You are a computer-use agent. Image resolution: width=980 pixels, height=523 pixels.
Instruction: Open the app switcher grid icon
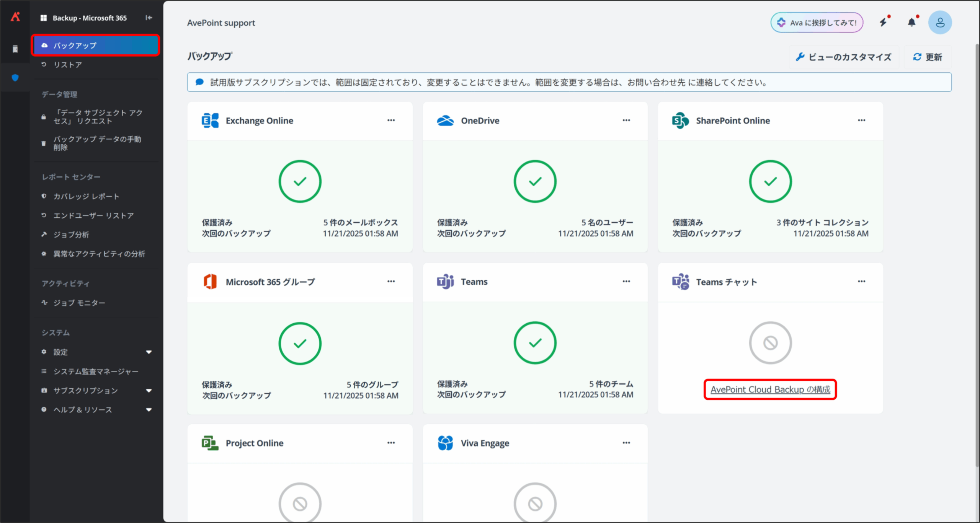coord(44,18)
